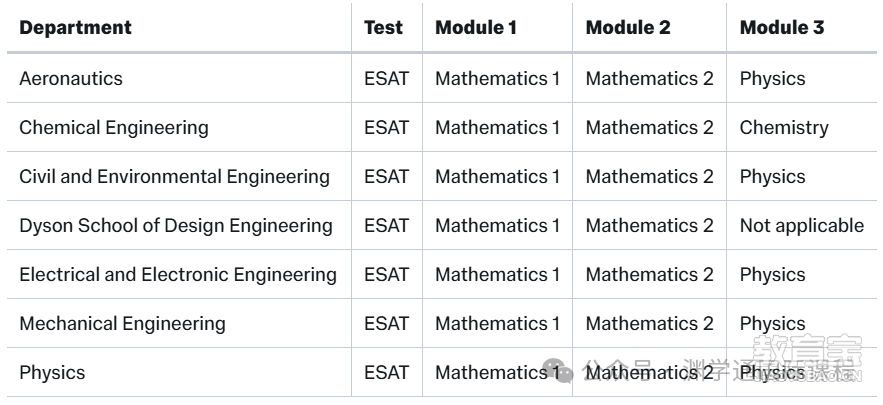Viewport: 883px width, 405px height.
Task: Click the Module 1 column header
Action: (476, 27)
